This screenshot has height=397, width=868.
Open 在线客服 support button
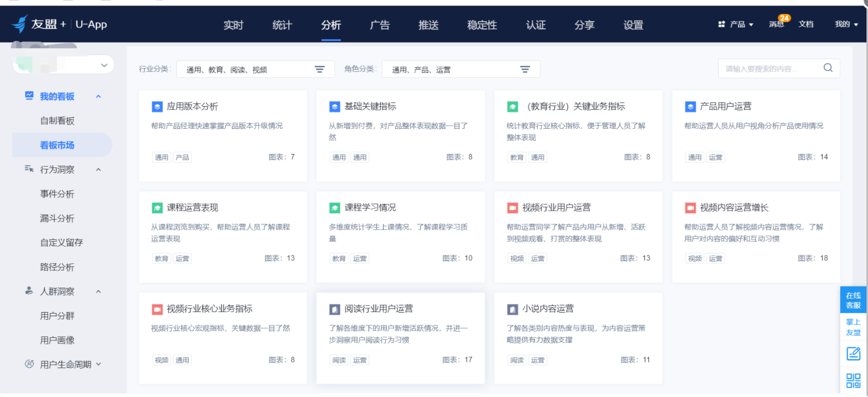pyautogui.click(x=853, y=300)
